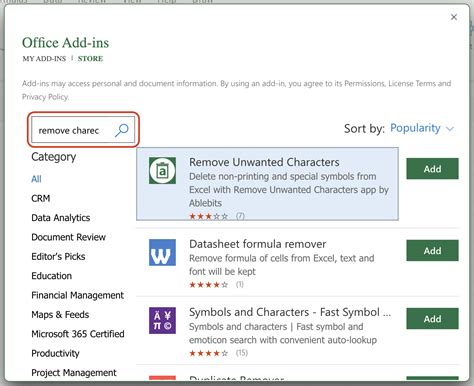Select the Education category

coord(52,276)
